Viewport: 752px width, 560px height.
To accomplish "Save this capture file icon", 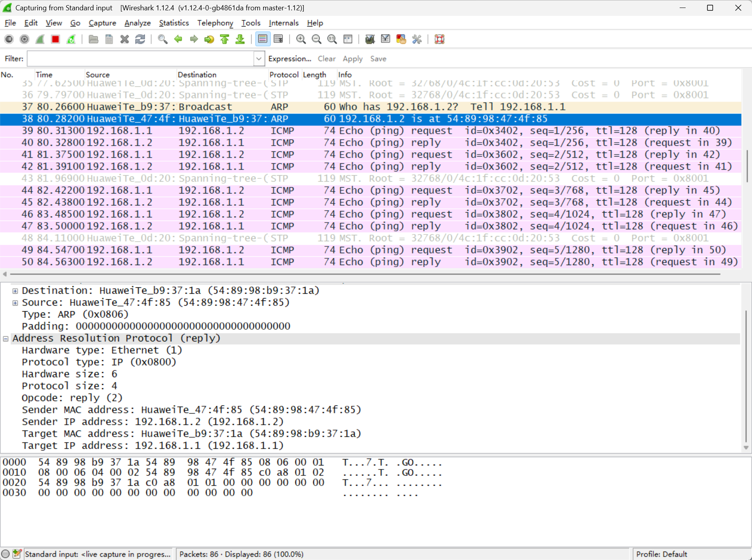I will coord(109,39).
